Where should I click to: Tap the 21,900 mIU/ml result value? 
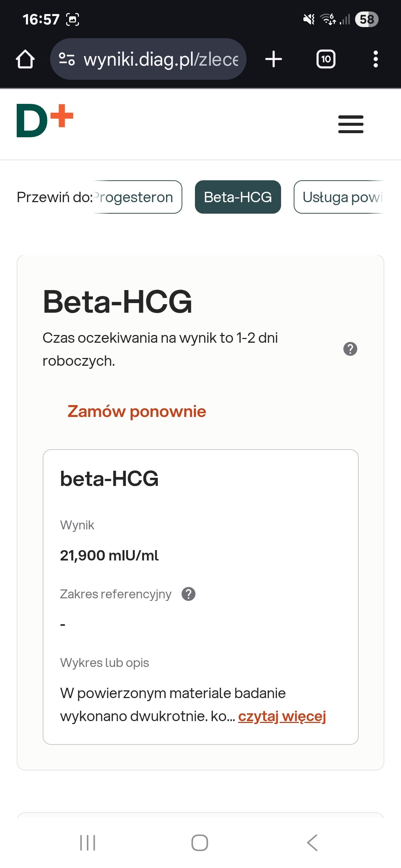[x=109, y=556]
